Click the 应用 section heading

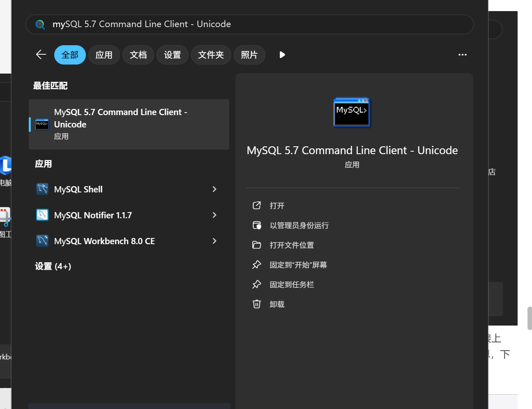coord(43,164)
